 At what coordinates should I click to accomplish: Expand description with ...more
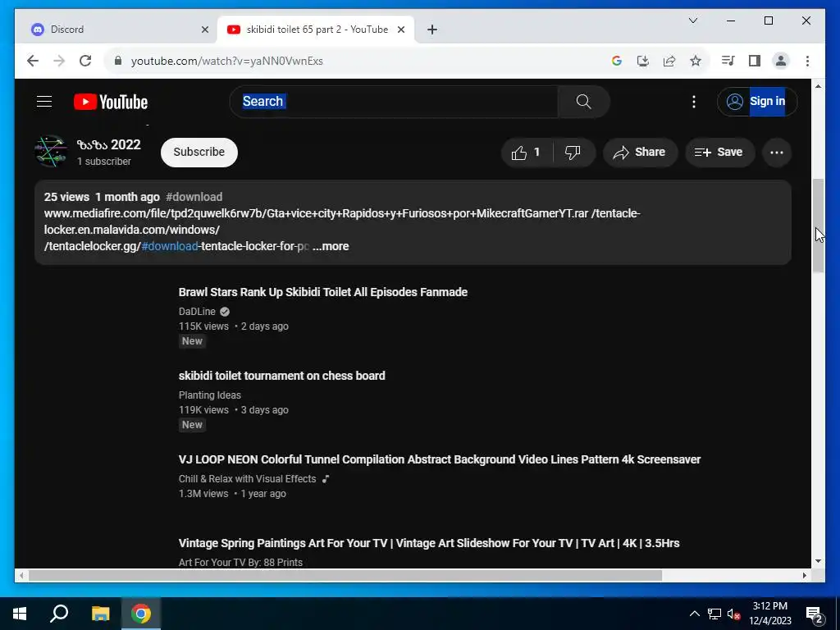point(331,246)
